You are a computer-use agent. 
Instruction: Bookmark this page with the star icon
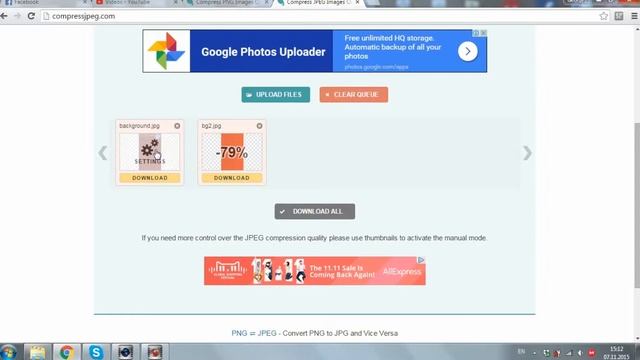(x=604, y=16)
